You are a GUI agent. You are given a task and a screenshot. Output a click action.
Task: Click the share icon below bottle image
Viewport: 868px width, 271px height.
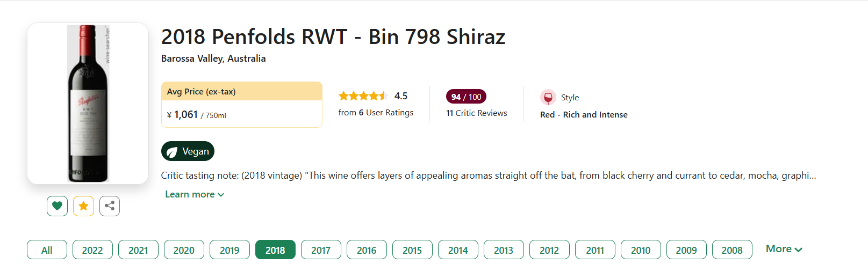(110, 206)
